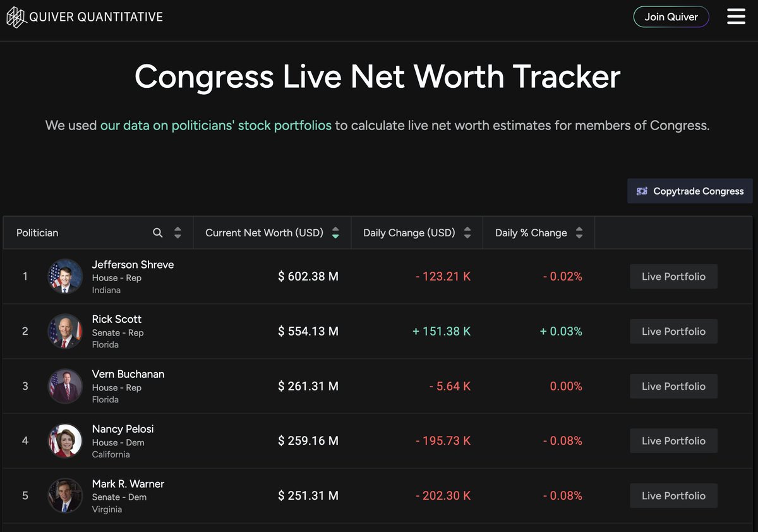Open Live Portfolio for Vern Buchanan
This screenshot has width=758, height=532.
click(x=673, y=386)
